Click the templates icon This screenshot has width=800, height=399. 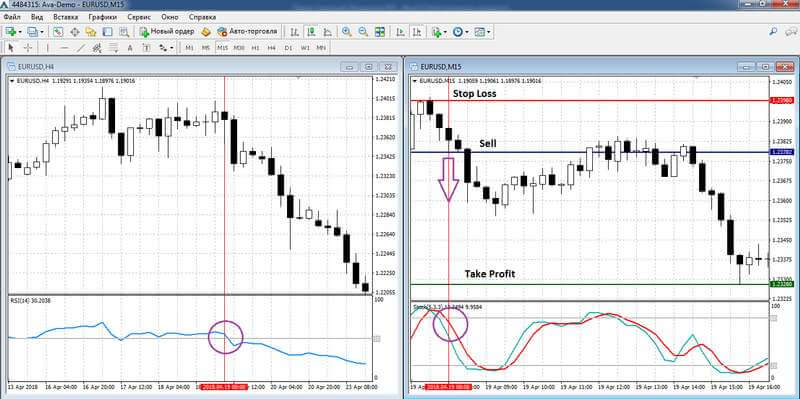(x=479, y=32)
